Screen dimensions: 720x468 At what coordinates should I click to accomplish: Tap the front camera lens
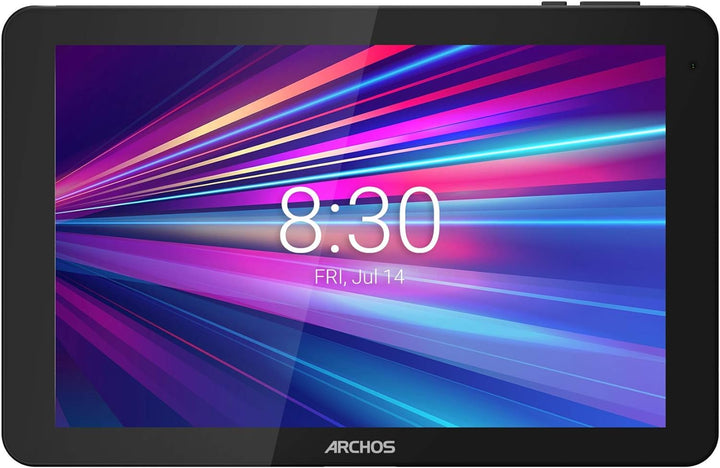[692, 66]
